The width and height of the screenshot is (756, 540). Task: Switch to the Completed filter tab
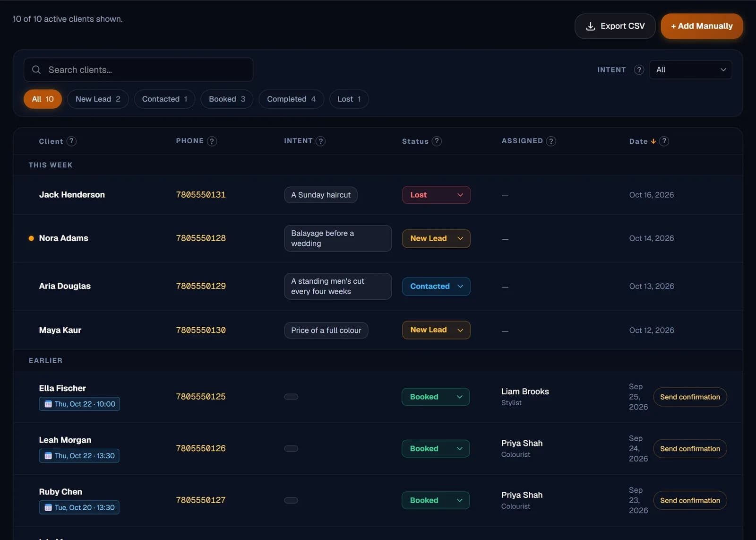(291, 99)
